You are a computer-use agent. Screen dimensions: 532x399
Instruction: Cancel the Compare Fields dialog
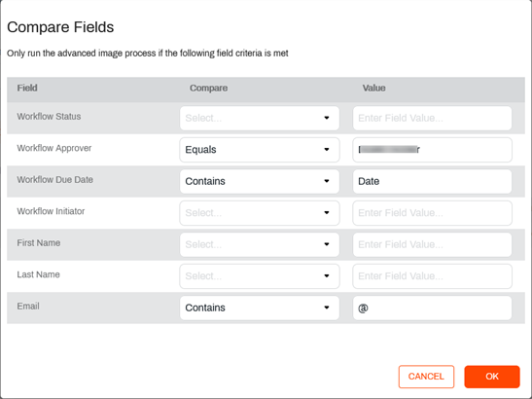point(426,377)
